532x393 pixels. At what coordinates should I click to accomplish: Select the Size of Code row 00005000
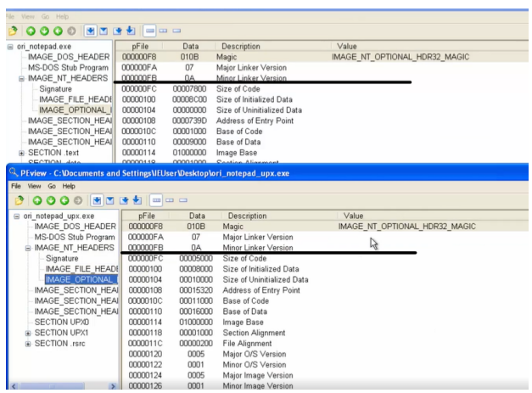(325, 258)
